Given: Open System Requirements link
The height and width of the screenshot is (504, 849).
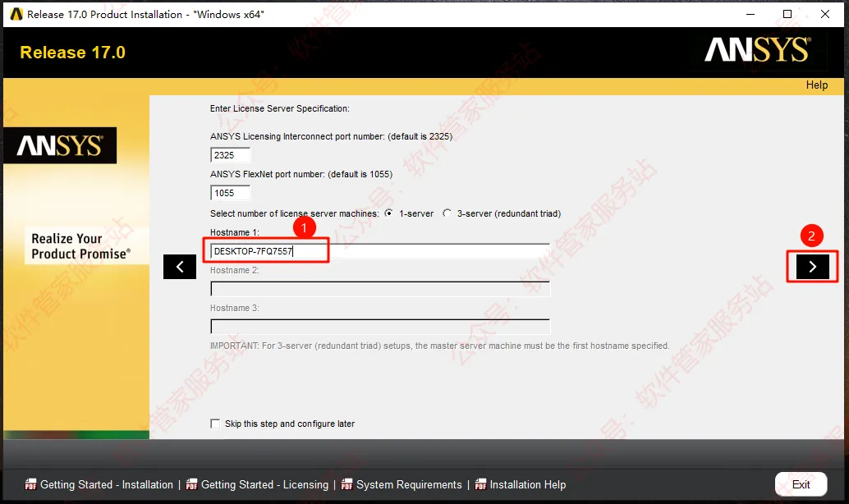Looking at the screenshot, I should 409,484.
